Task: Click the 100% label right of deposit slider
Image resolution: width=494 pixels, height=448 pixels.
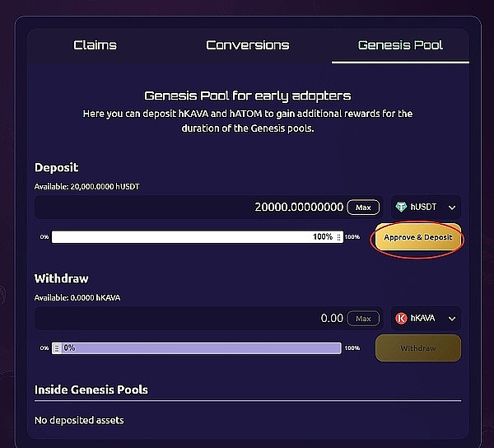Action: [x=352, y=237]
